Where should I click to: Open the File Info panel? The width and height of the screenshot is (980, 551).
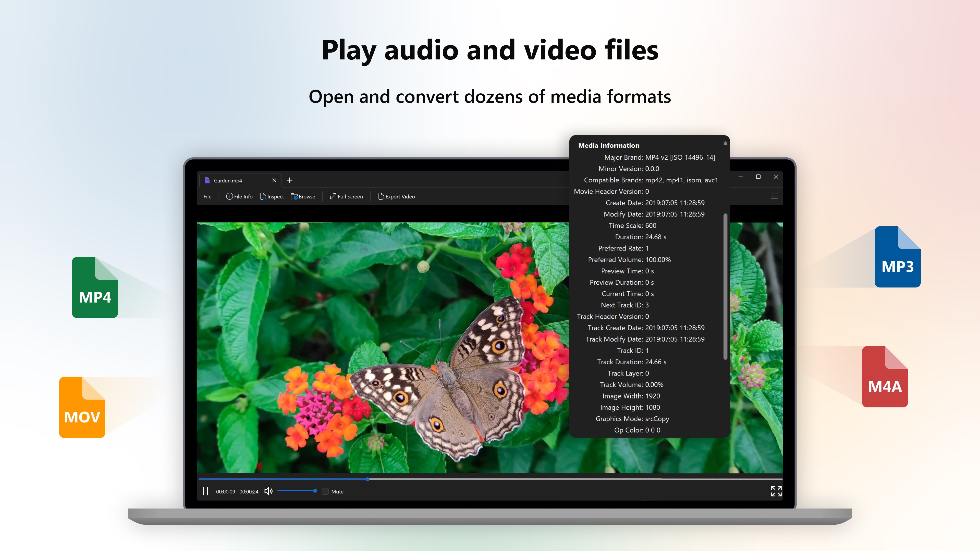239,197
